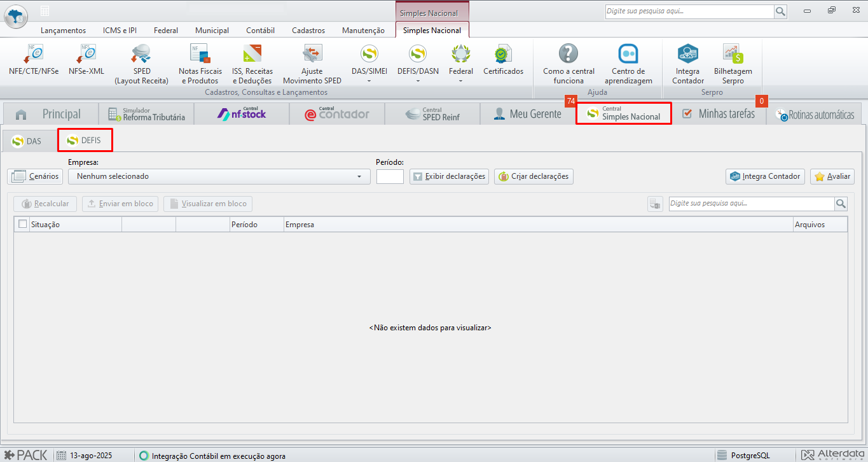
Task: Click the Integração Contábil em execução status
Action: [x=212, y=456]
